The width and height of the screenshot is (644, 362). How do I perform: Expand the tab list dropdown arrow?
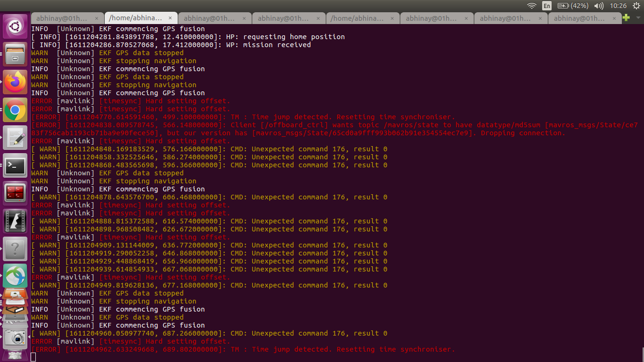point(638,18)
